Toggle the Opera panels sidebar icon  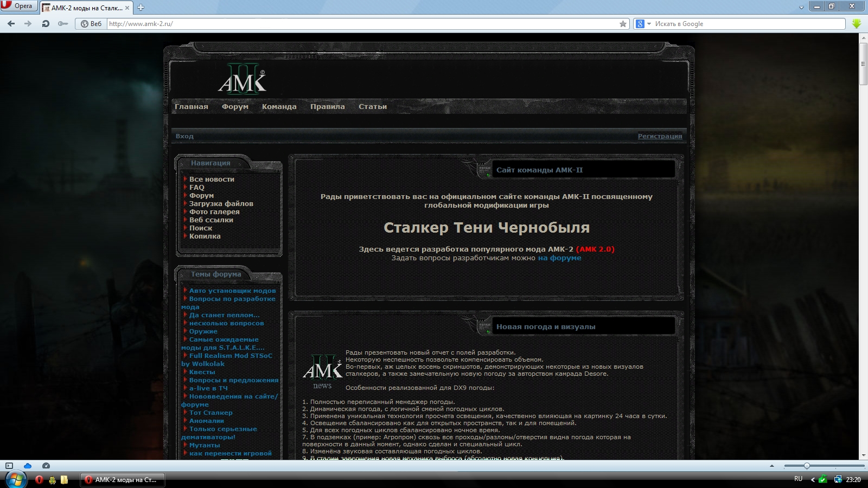[x=9, y=466]
